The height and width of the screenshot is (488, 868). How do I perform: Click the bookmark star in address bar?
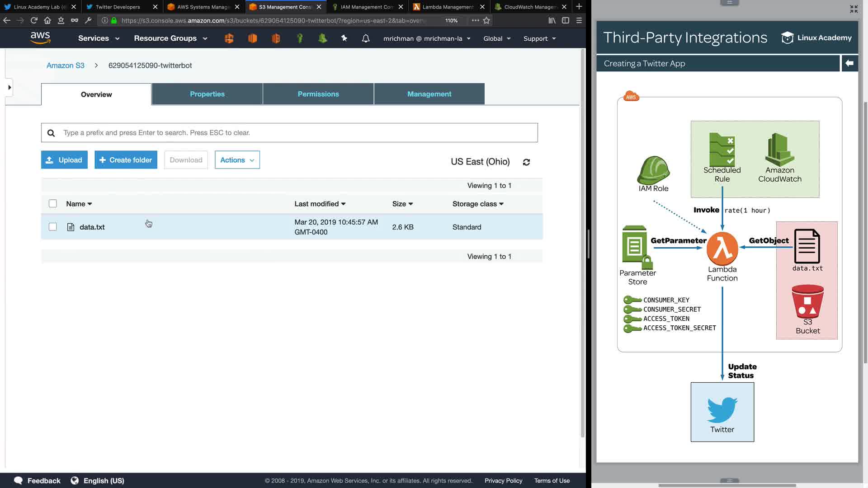pos(486,20)
